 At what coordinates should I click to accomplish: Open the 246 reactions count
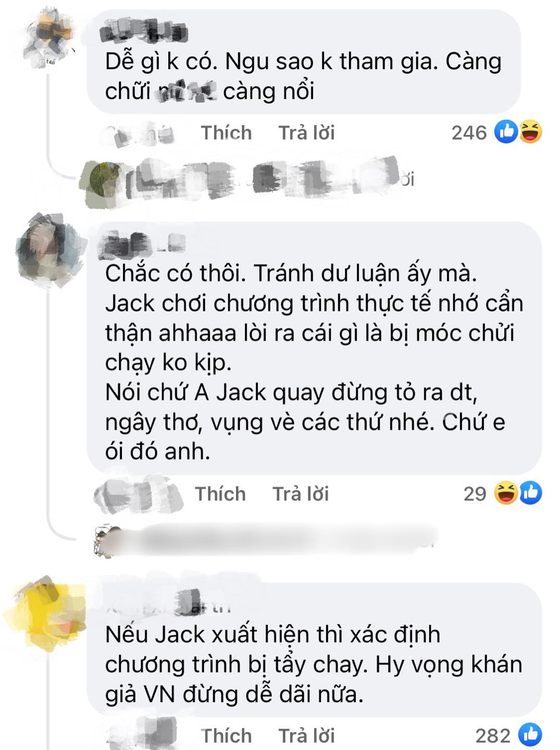click(469, 133)
